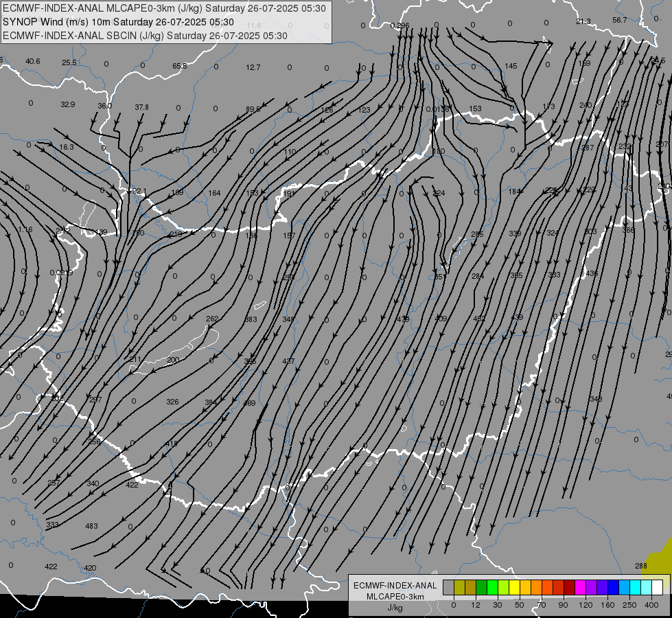Click the map value 200 near the lake
This screenshot has width=672, height=618.
(173, 360)
